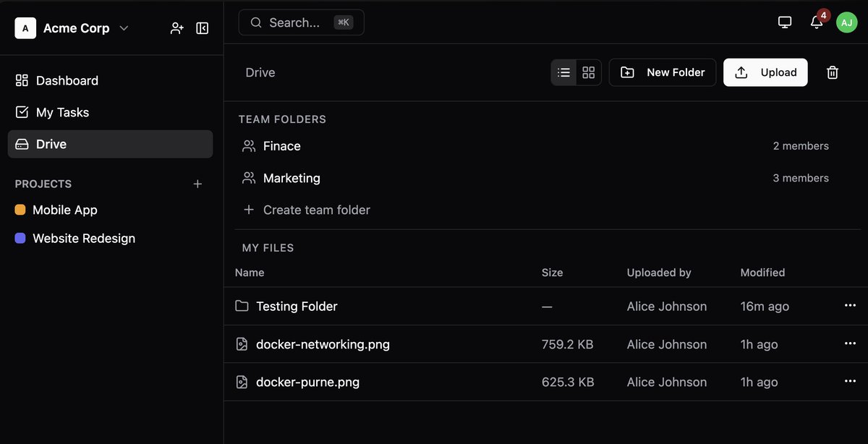The image size is (868, 444).
Task: Open Dashboard in the sidebar
Action: [110, 80]
